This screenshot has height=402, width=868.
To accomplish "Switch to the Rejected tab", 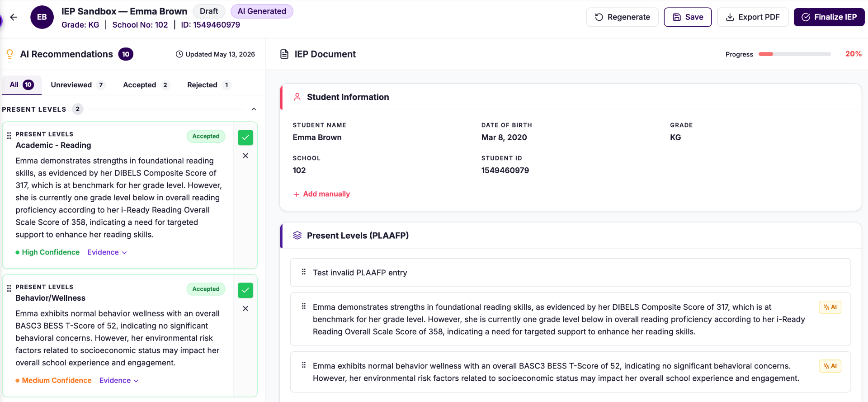I will pyautogui.click(x=209, y=85).
